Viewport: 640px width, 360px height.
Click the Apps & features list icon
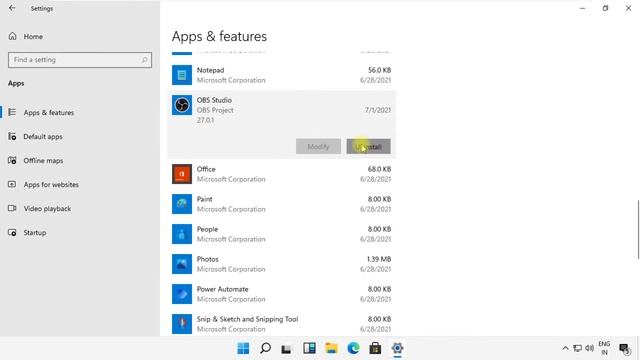coord(12,112)
